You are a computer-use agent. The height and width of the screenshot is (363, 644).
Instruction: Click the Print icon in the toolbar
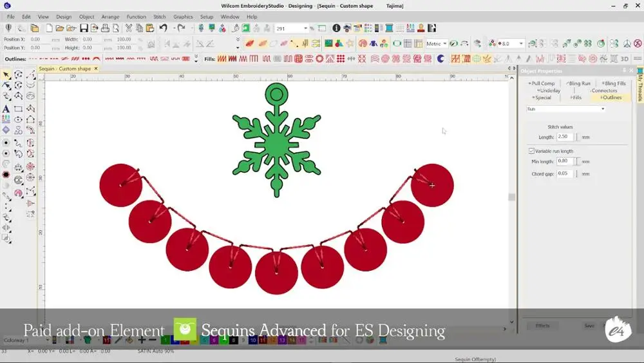[x=105, y=28]
